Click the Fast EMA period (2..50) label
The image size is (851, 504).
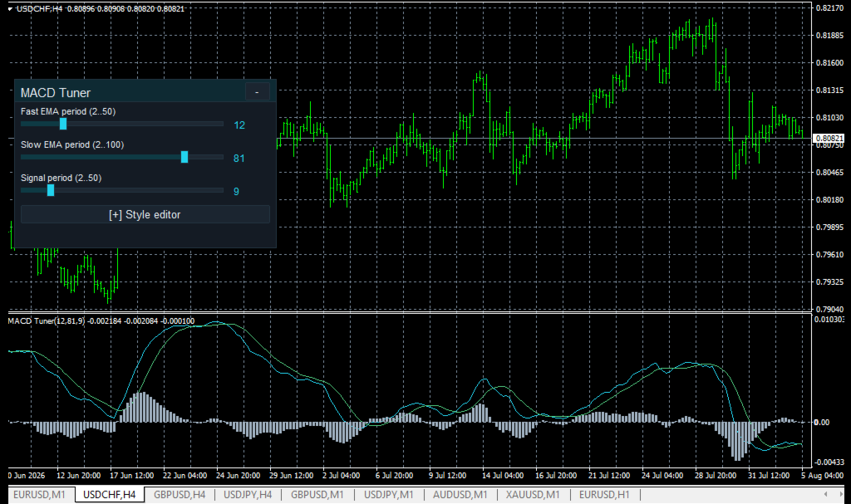coord(68,111)
